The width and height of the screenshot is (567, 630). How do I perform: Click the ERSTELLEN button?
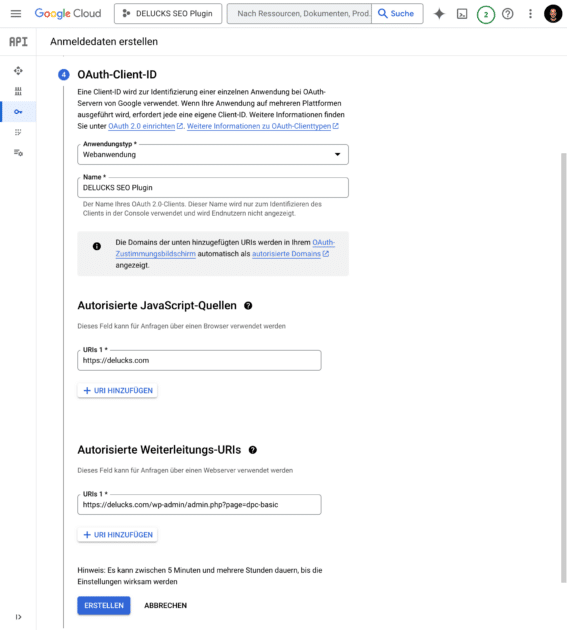tap(104, 605)
